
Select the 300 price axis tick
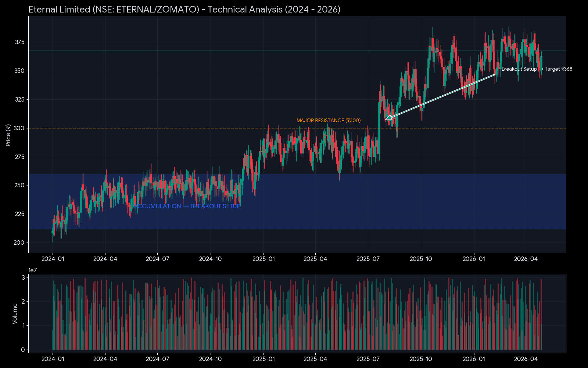click(19, 128)
